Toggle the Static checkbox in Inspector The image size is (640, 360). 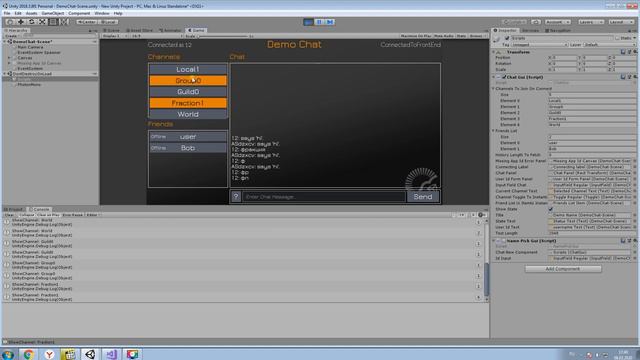pyautogui.click(x=617, y=38)
